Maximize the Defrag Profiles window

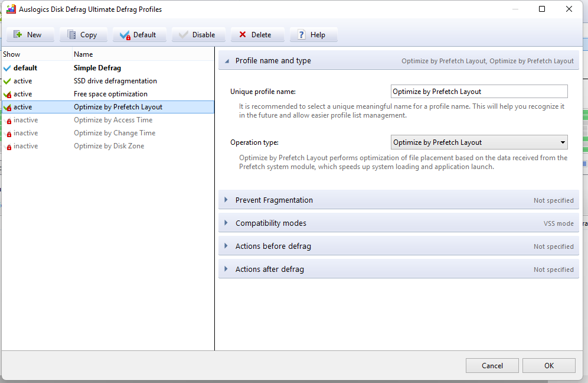[542, 9]
